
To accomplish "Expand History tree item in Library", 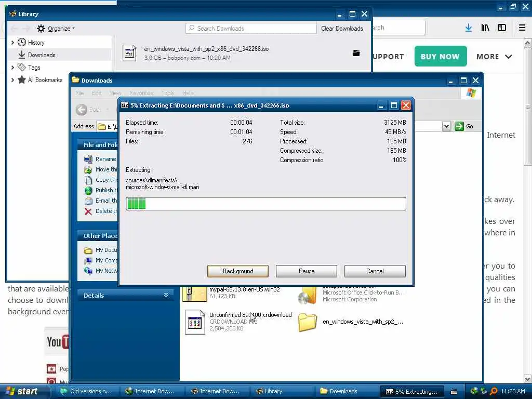I will [x=12, y=43].
